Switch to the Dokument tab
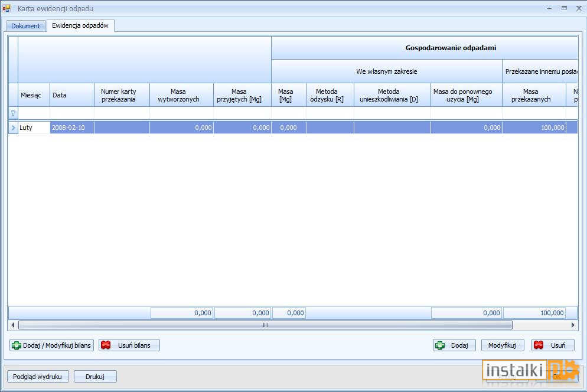This screenshot has width=587, height=392. tap(25, 26)
